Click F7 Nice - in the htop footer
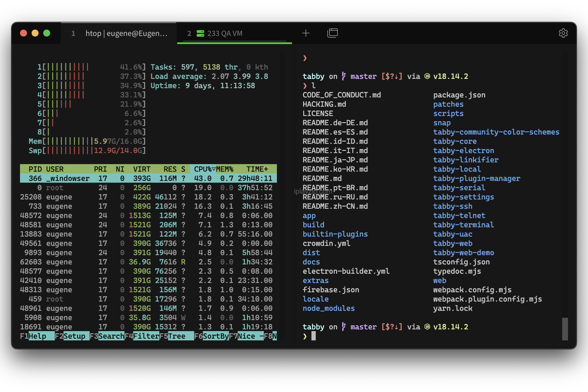The height and width of the screenshot is (392, 588). coord(246,336)
